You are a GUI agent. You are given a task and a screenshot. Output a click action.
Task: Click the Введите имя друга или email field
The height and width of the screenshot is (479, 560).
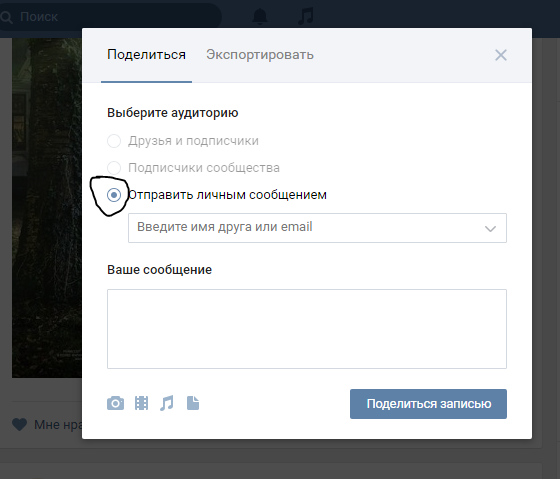317,228
